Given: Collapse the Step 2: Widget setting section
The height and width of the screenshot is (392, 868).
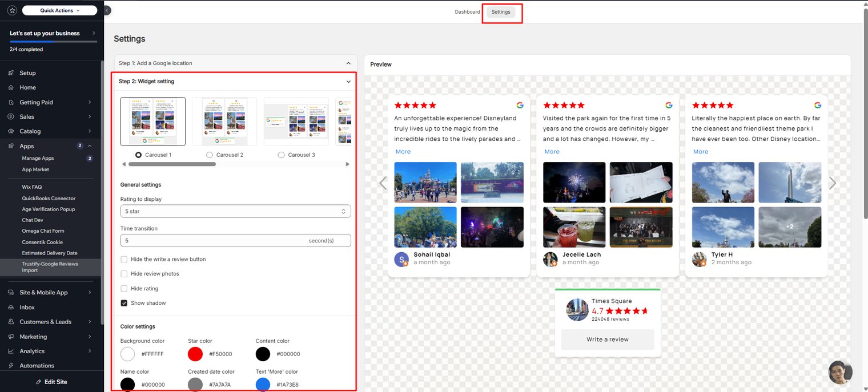Looking at the screenshot, I should 235,82.
